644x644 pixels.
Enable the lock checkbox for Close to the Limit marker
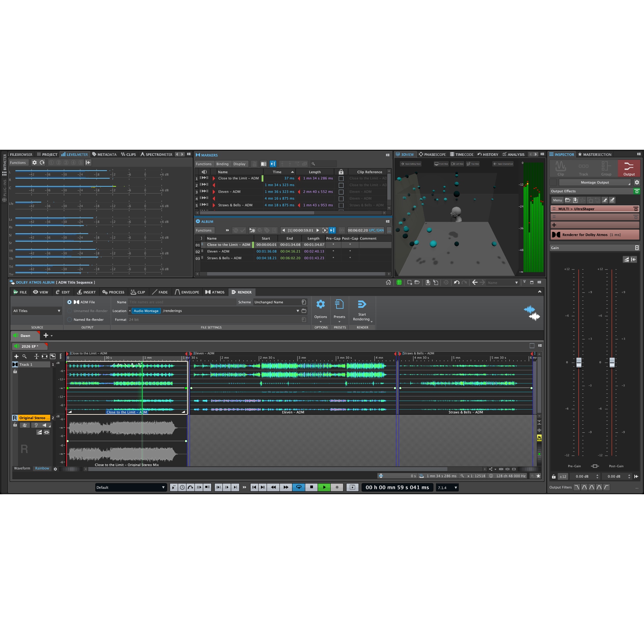coord(341,178)
